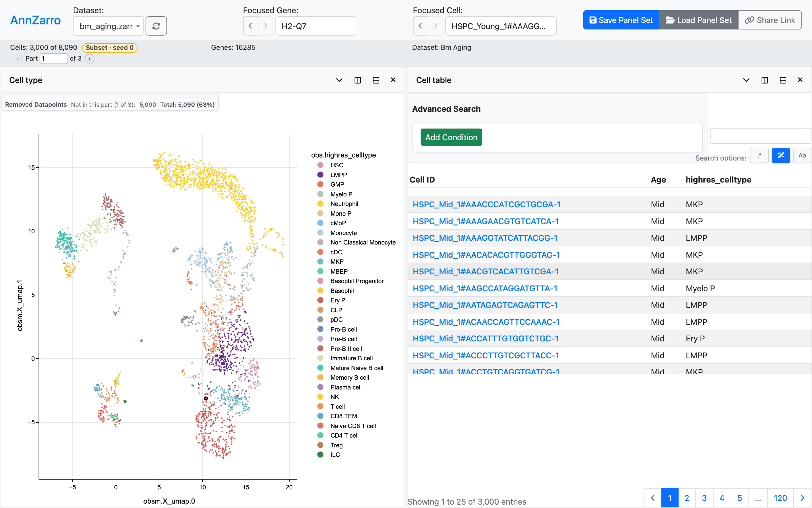812x508 pixels.
Task: Toggle smart search wand option
Action: point(781,155)
